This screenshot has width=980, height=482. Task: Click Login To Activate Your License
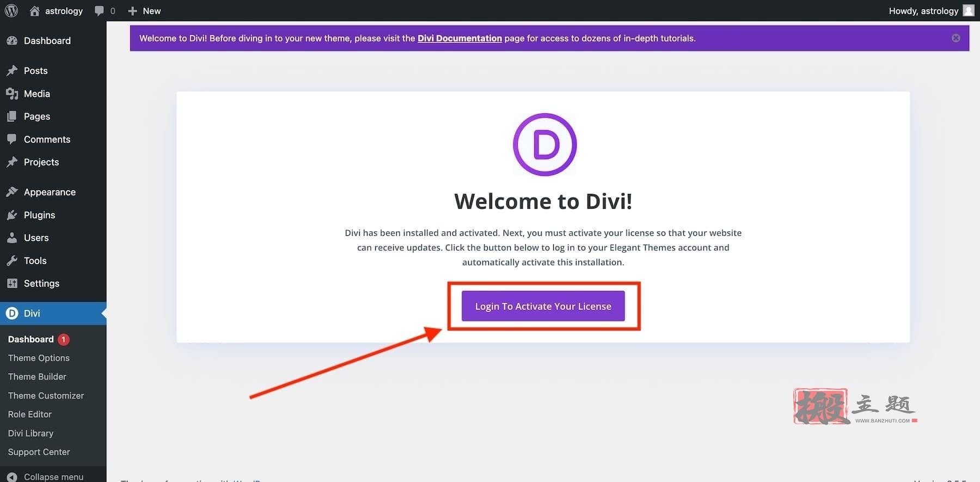click(x=543, y=306)
